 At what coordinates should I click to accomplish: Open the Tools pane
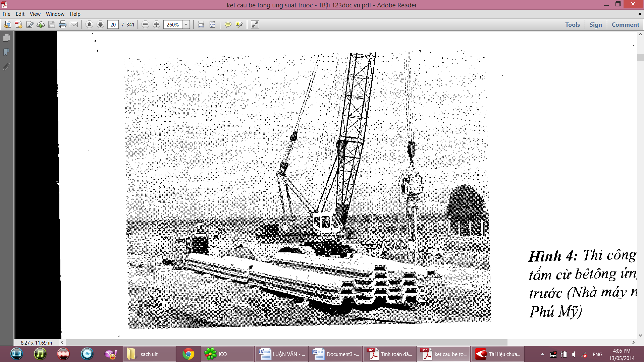pyautogui.click(x=572, y=24)
